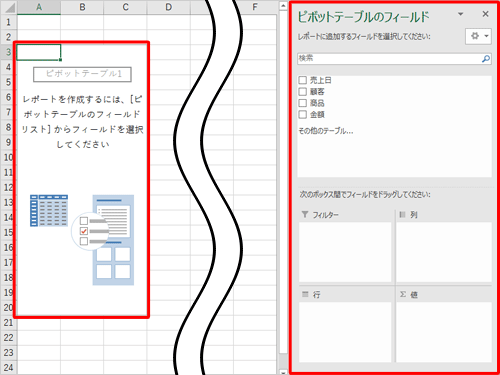Click the sigma icon beside 値
The height and width of the screenshot is (375, 500).
click(x=403, y=294)
